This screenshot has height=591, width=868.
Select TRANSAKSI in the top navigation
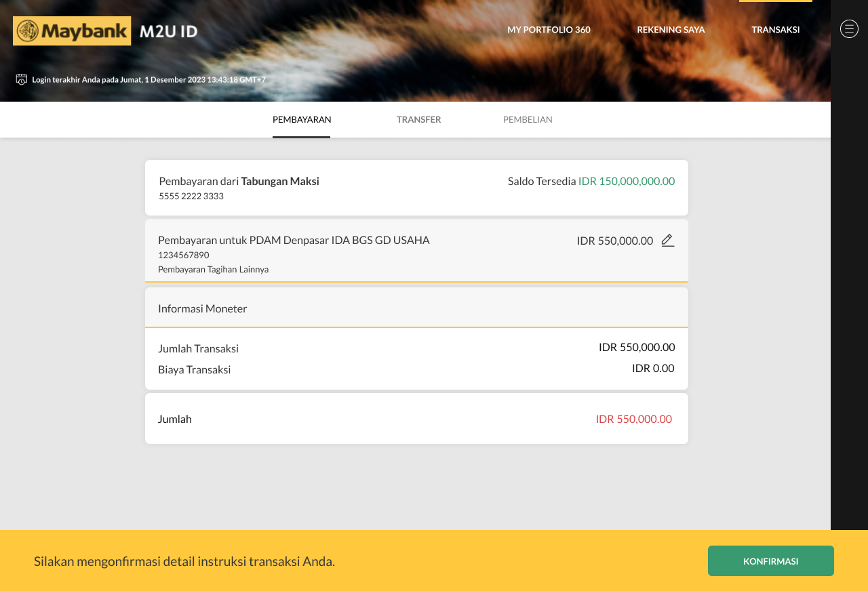pyautogui.click(x=775, y=30)
